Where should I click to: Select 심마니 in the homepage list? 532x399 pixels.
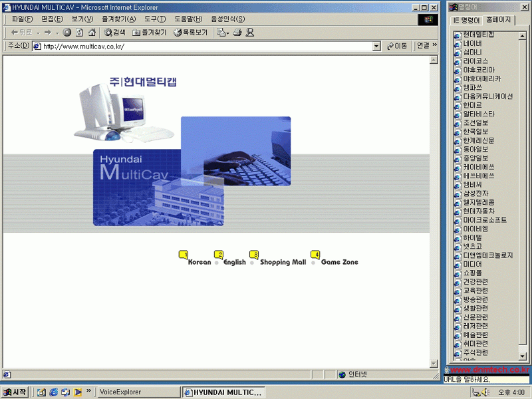point(472,53)
